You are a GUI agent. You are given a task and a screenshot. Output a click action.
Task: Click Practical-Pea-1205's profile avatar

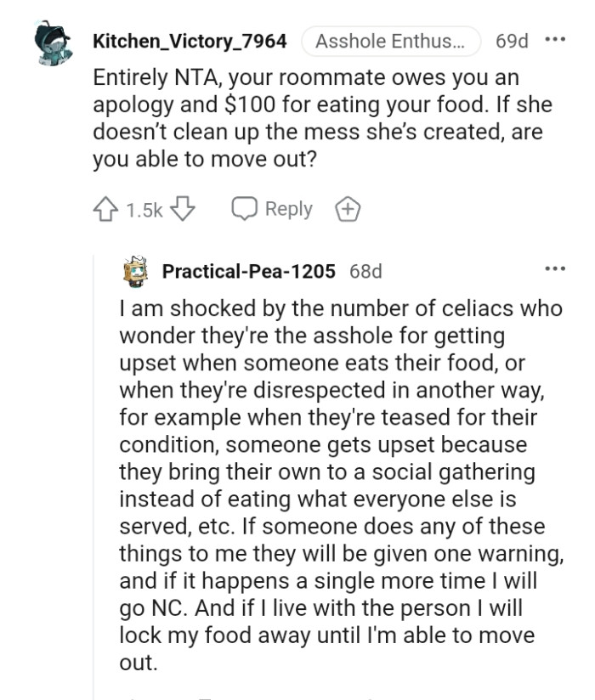(137, 270)
